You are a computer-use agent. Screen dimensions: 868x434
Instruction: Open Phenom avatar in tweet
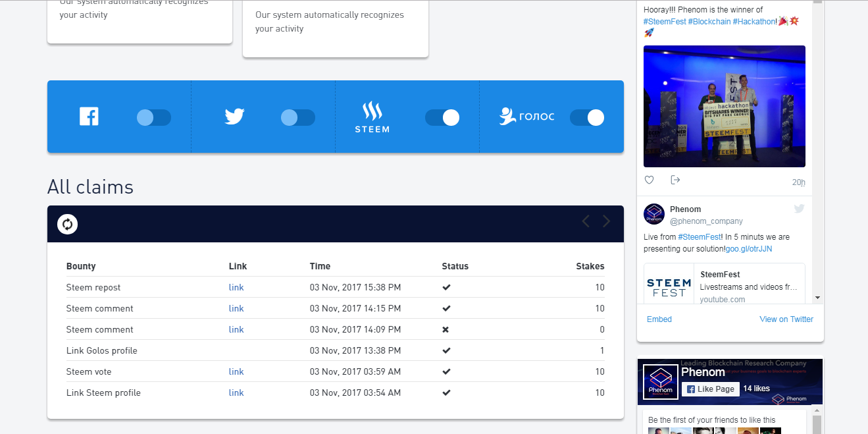pos(654,214)
